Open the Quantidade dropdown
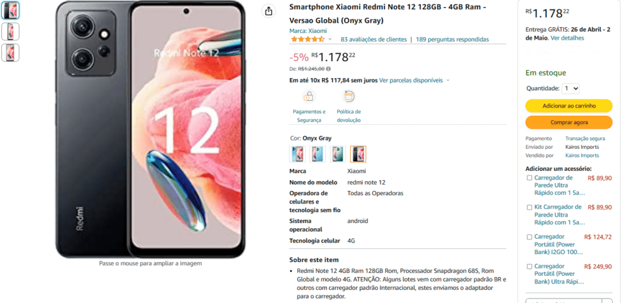The width and height of the screenshot is (644, 303). [x=571, y=88]
